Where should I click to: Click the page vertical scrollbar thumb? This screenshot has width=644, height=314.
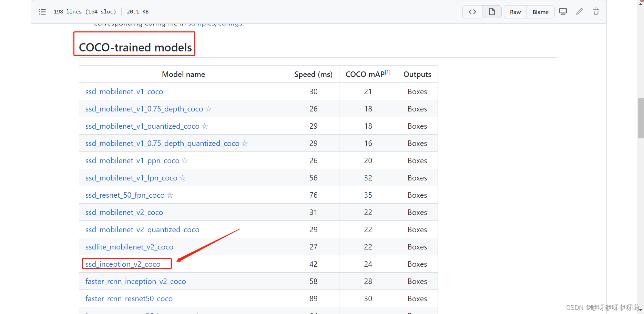[x=641, y=118]
